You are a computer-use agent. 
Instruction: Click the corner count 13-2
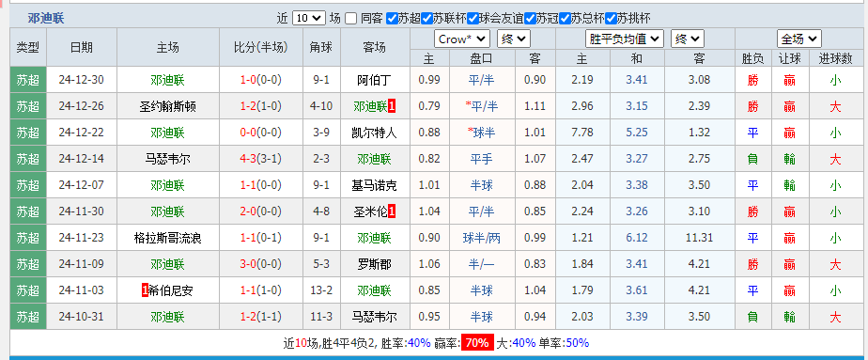click(x=321, y=290)
